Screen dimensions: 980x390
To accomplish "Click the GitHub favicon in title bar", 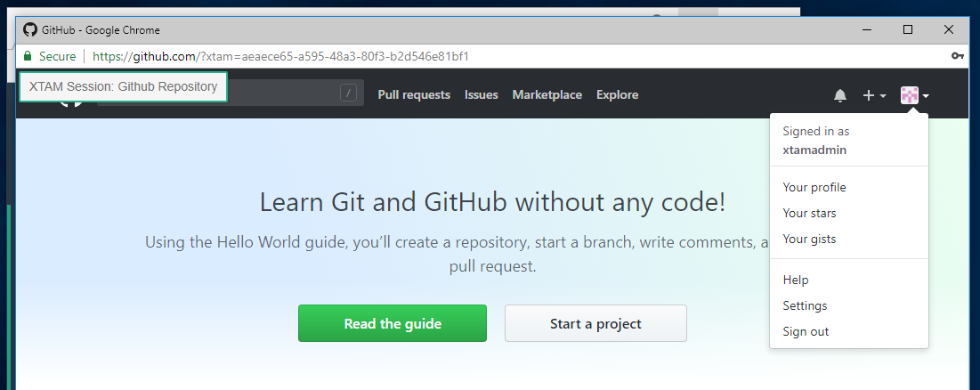I will pos(30,29).
